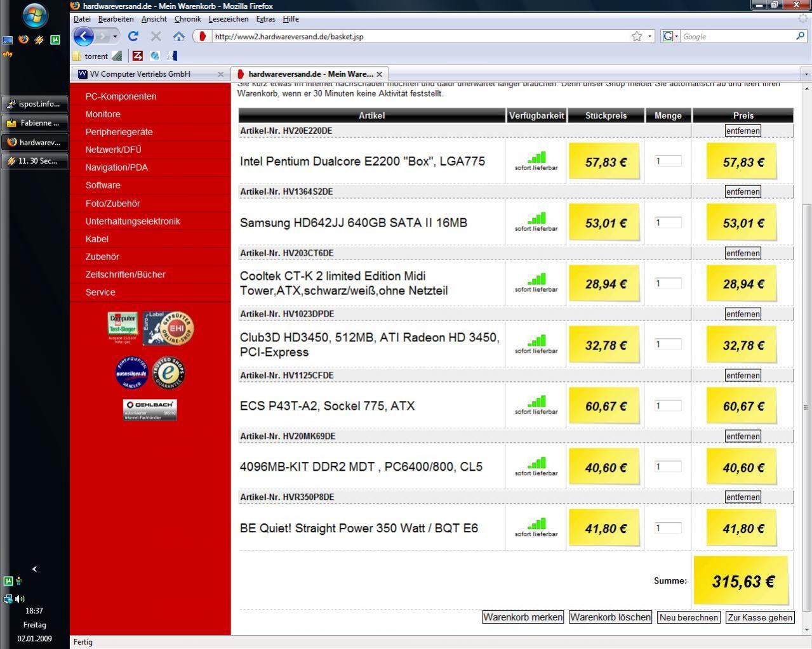Edit quantity field for 4096MB-KIT DDR2 MDT
Image resolution: width=812 pixels, height=649 pixels.
668,466
